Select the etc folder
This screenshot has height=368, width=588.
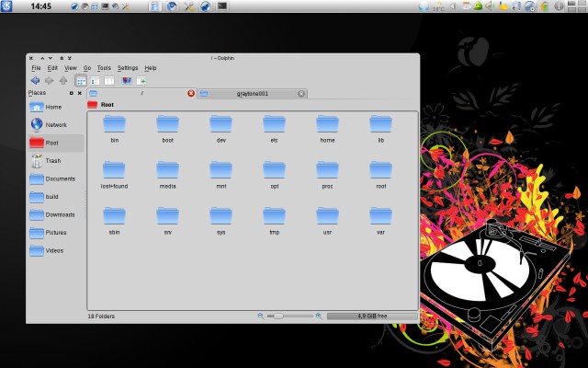tap(274, 129)
